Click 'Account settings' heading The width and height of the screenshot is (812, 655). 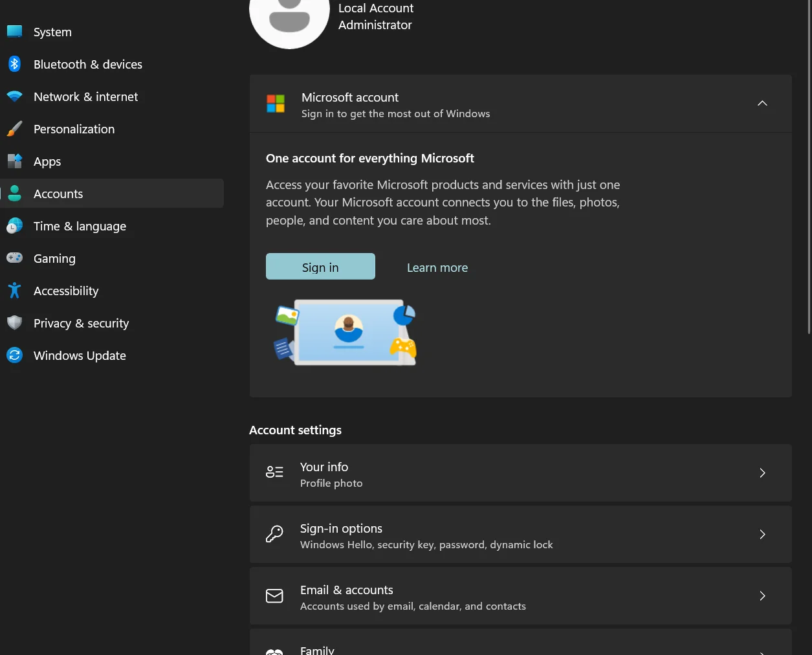coord(295,430)
